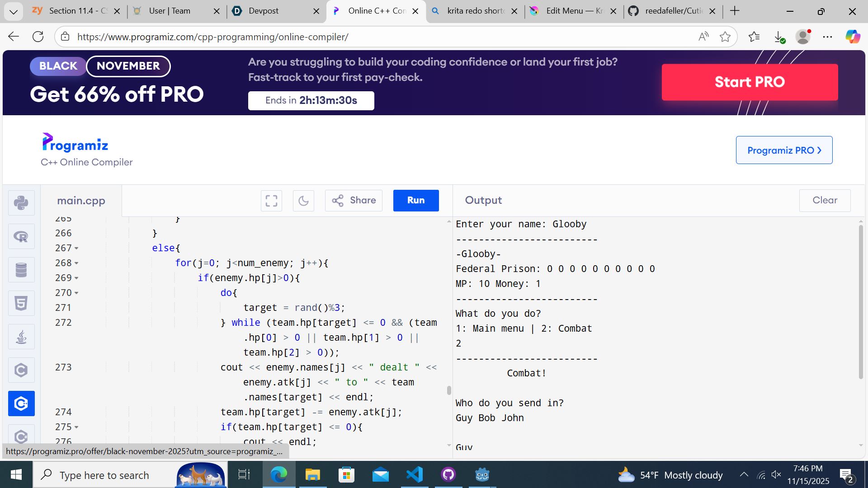The image size is (868, 488).
Task: Collapse code fold arrow at line 267
Action: tap(76, 249)
